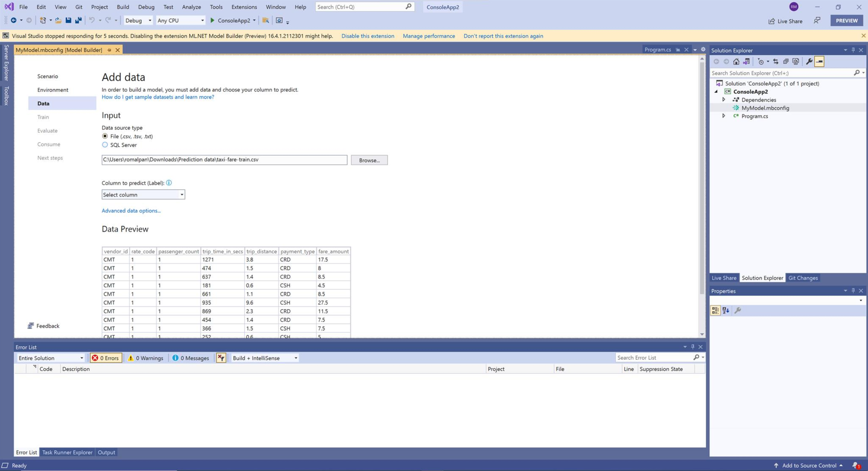
Task: Save all files using Save All icon
Action: coord(78,20)
